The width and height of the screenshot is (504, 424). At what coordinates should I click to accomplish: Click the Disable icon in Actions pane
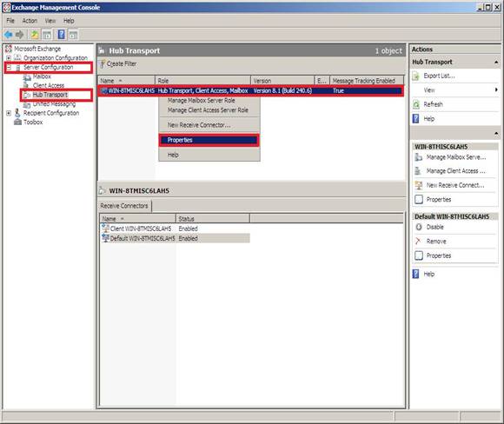[419, 227]
